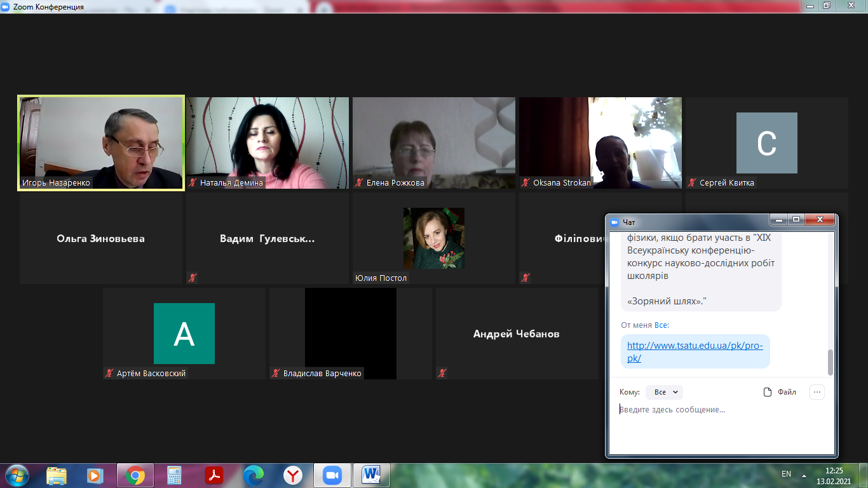The image size is (868, 488).
Task: Minimize the Чат chat window
Action: tap(779, 220)
